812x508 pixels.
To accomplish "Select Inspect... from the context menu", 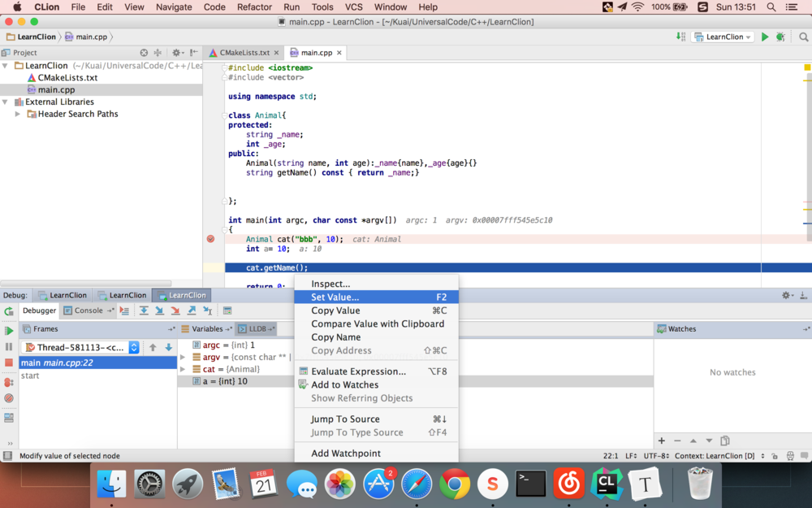I will (376, 284).
